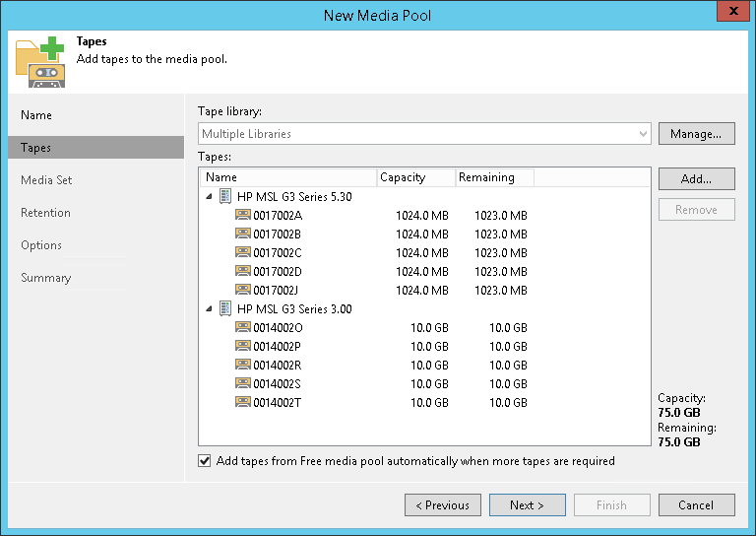
Task: Switch to the Retention step
Action: 45,213
